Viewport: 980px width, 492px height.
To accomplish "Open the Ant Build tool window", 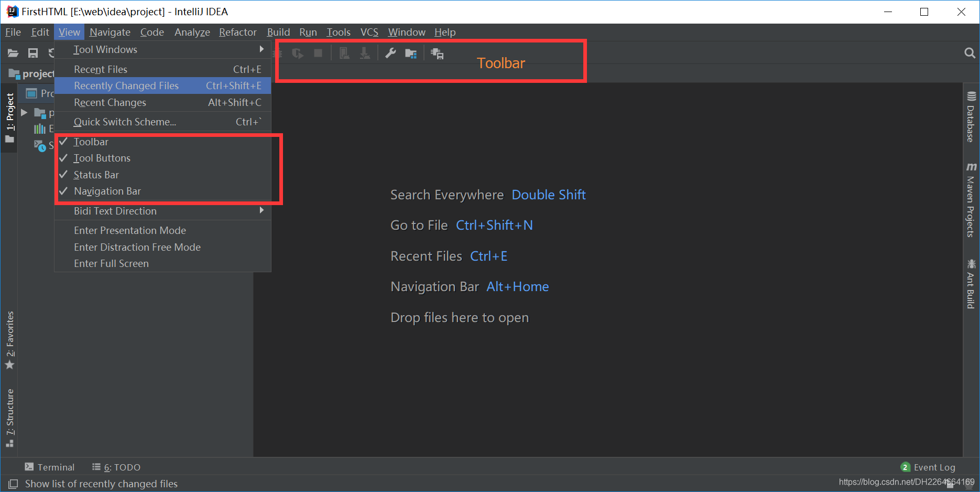I will point(971,284).
